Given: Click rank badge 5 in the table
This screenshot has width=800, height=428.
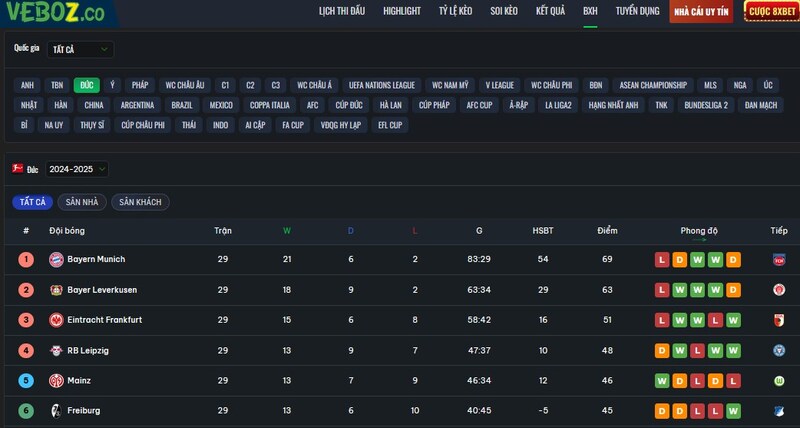Looking at the screenshot, I should 26,381.
